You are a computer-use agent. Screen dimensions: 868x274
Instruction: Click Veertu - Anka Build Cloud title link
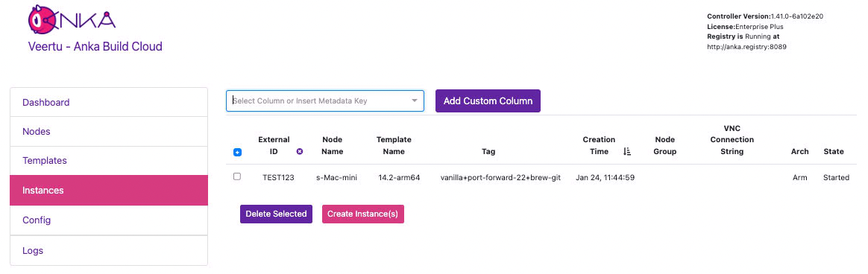pyautogui.click(x=95, y=46)
